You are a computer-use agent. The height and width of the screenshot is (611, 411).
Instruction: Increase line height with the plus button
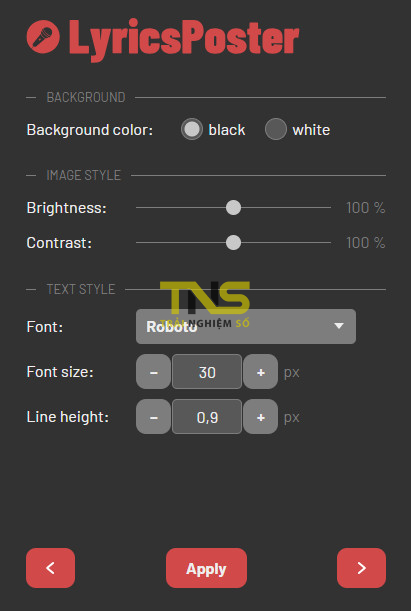(261, 417)
